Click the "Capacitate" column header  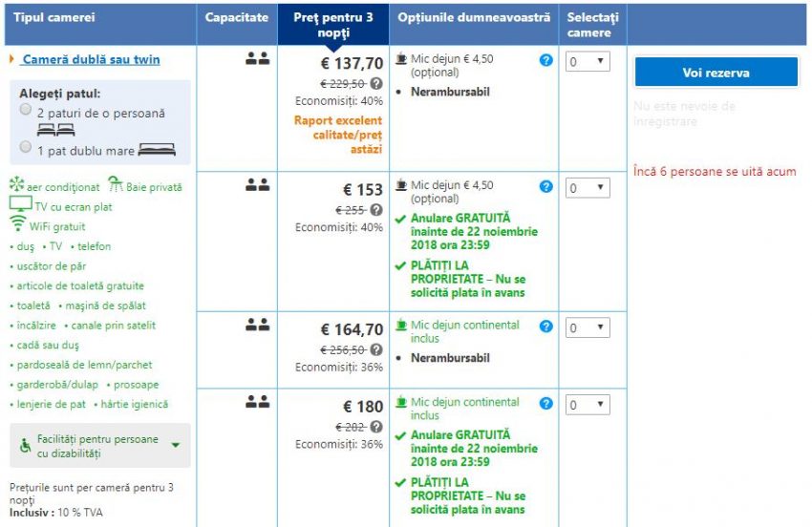point(237,17)
